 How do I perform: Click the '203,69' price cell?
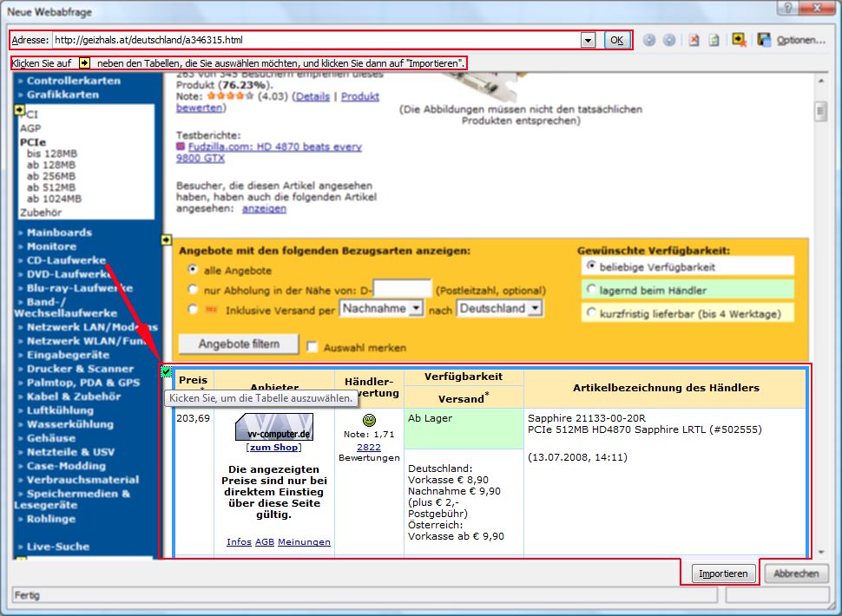(x=194, y=418)
